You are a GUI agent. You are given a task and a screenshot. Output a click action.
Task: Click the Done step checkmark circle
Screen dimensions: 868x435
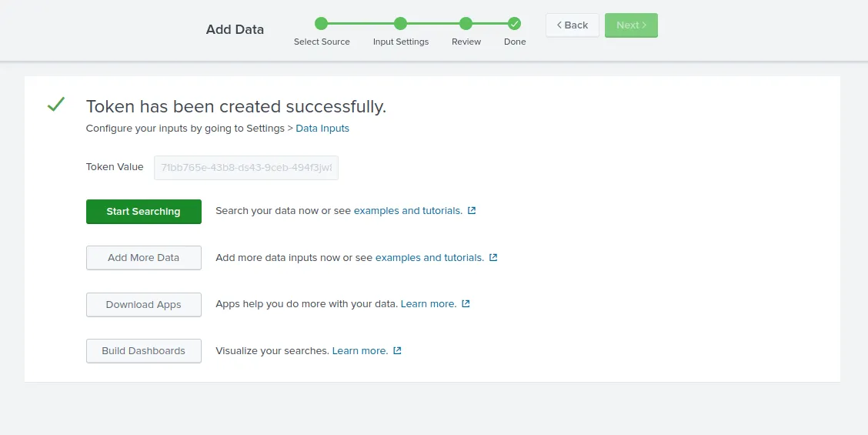pyautogui.click(x=514, y=23)
